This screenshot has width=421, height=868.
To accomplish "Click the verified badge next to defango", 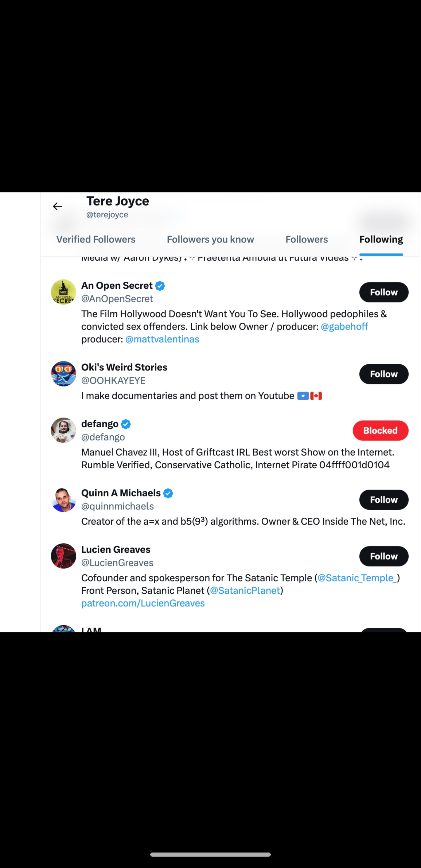I will (125, 424).
